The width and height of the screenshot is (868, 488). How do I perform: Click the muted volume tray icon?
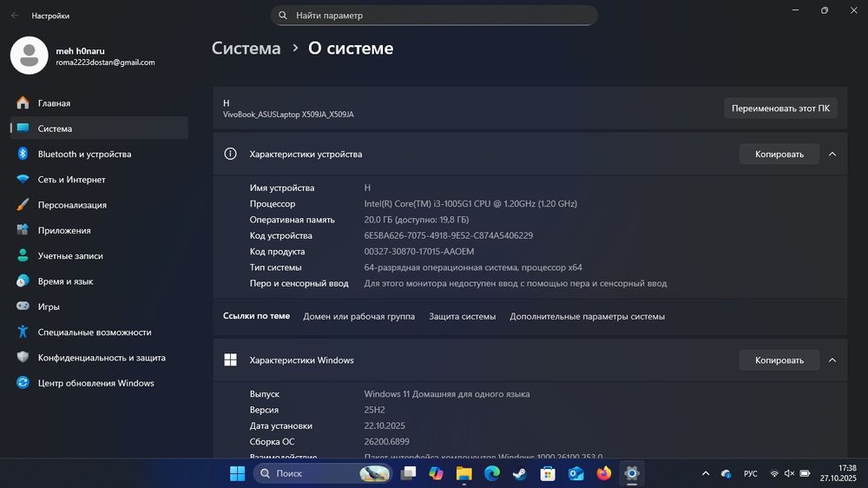[789, 473]
